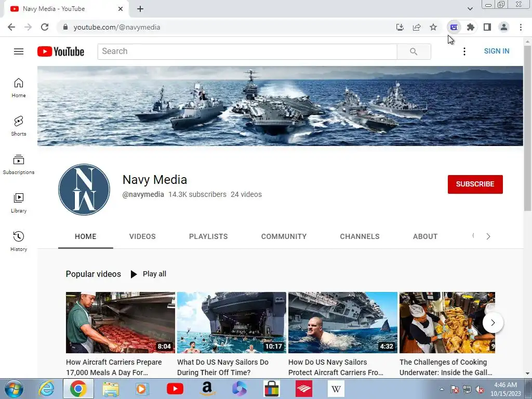Image resolution: width=532 pixels, height=399 pixels.
Task: Bookmark this page with the star
Action: click(433, 27)
